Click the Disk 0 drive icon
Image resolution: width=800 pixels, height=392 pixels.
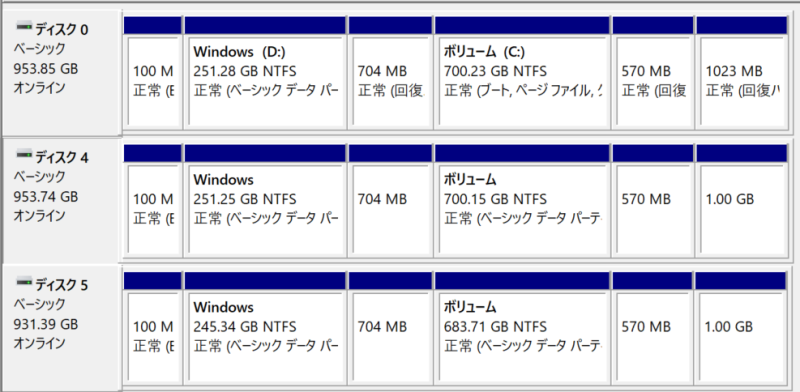point(23,26)
